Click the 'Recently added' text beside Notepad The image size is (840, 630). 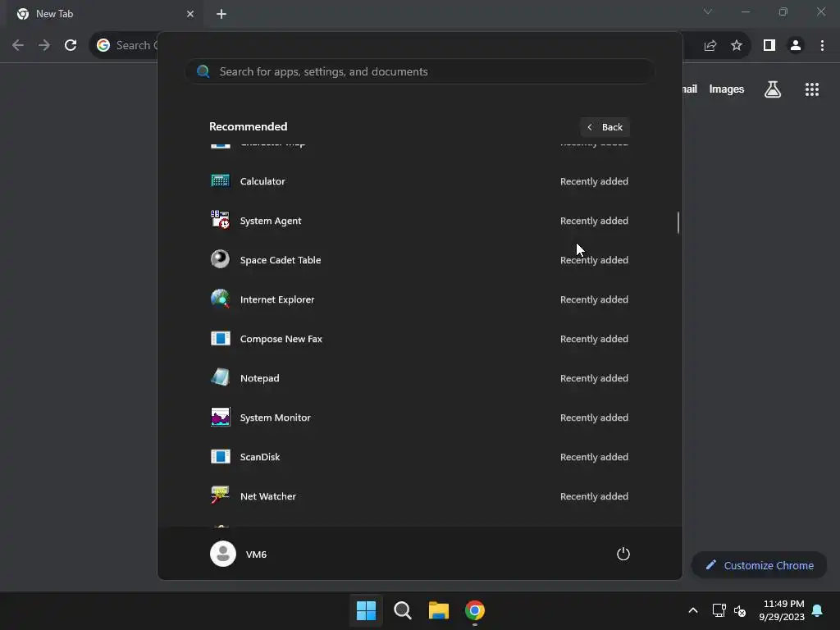coord(594,377)
